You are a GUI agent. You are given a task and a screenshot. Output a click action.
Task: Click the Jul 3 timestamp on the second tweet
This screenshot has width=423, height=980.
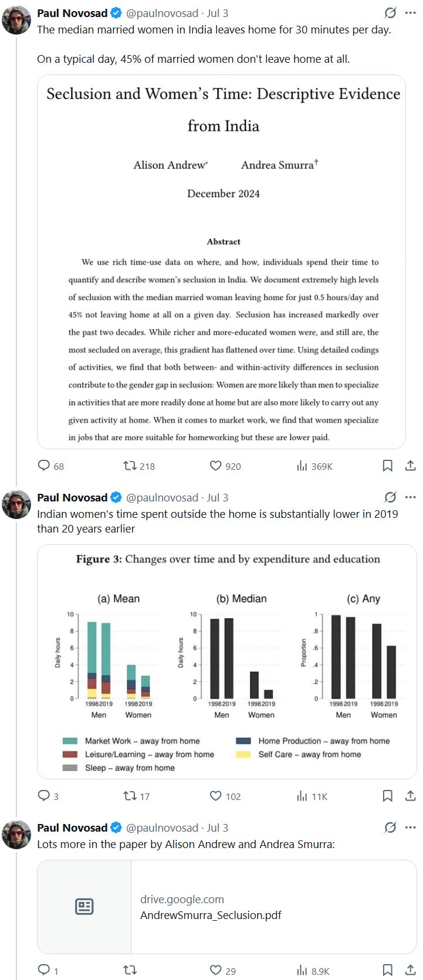pyautogui.click(x=218, y=497)
